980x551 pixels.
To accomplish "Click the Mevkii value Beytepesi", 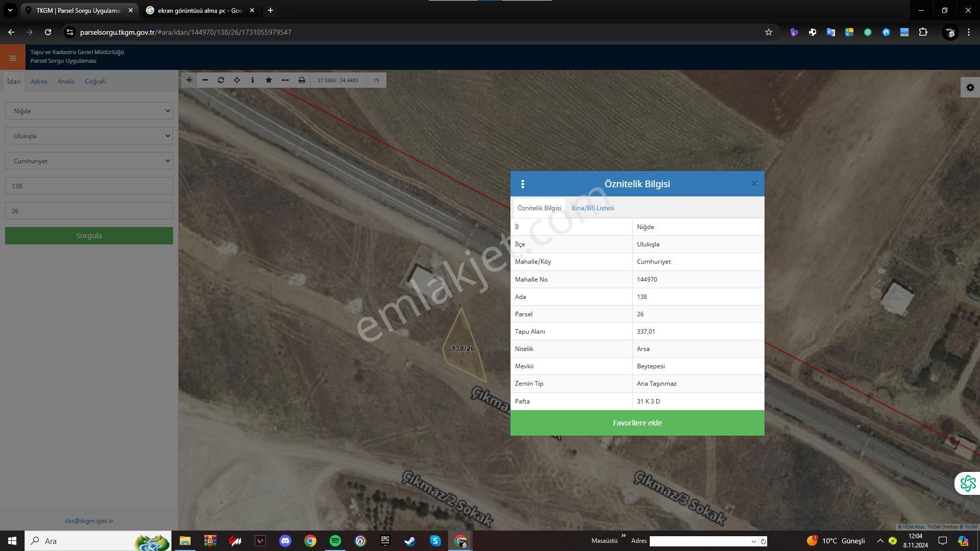I will click(x=651, y=366).
